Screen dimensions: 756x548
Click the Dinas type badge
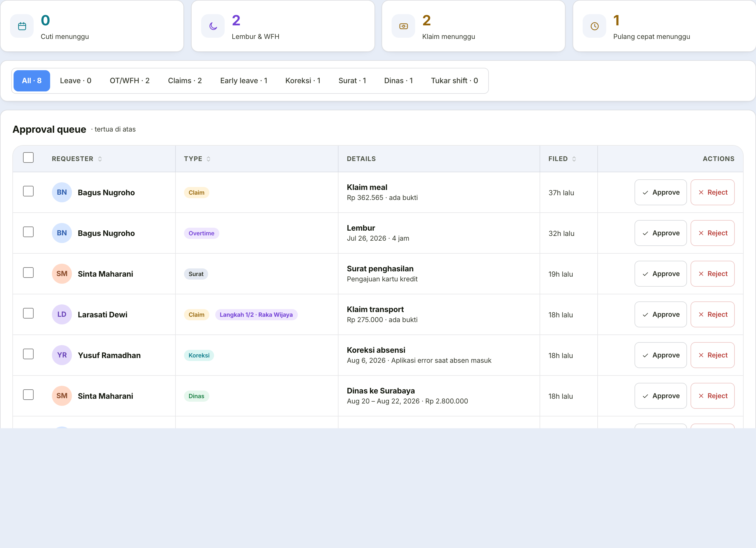196,396
